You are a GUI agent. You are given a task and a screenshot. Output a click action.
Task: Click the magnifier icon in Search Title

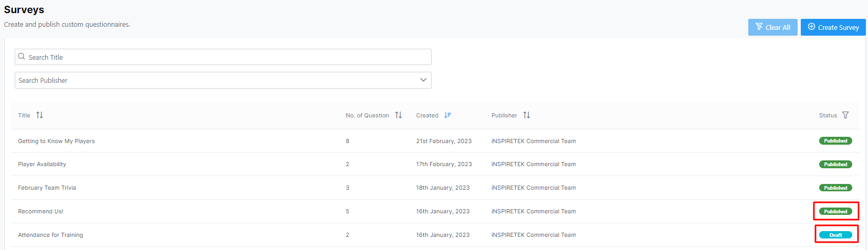pos(22,57)
